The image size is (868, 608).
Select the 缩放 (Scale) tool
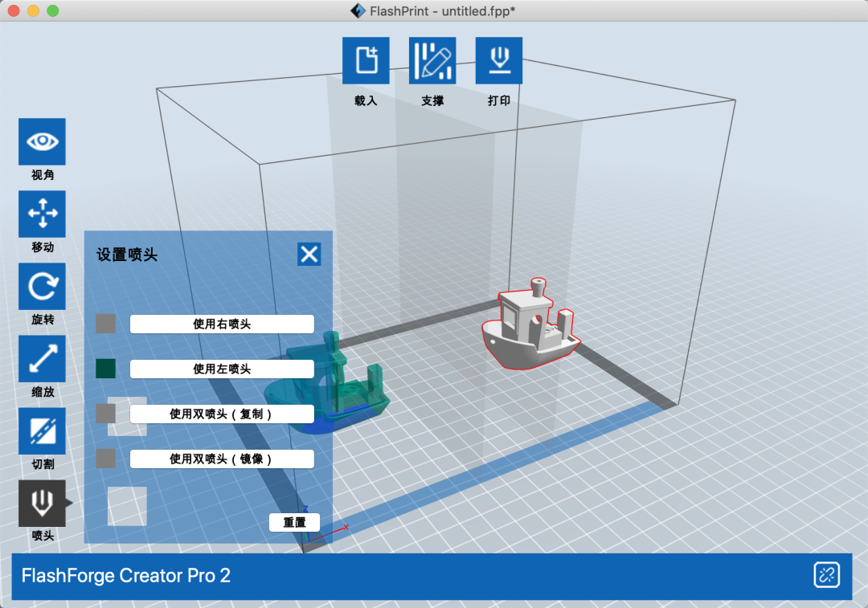click(42, 359)
